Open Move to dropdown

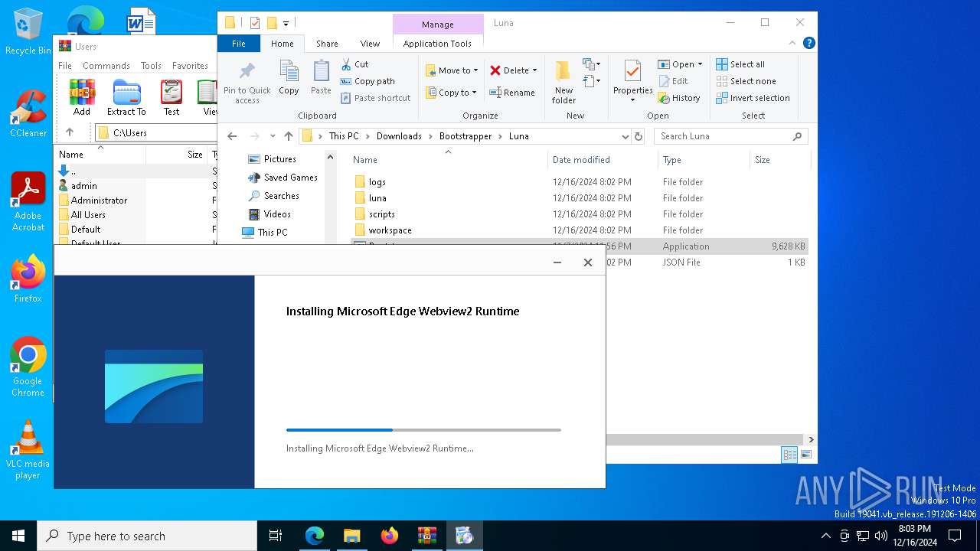click(452, 70)
